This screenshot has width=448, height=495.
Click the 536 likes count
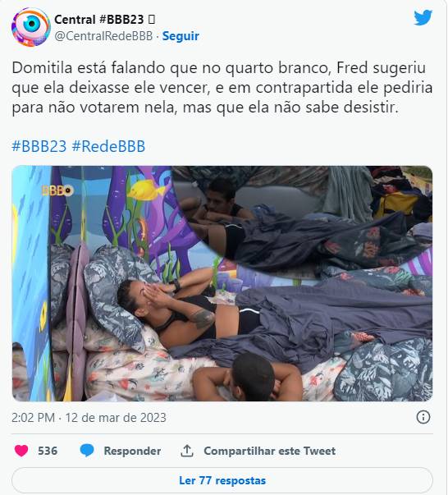48,451
